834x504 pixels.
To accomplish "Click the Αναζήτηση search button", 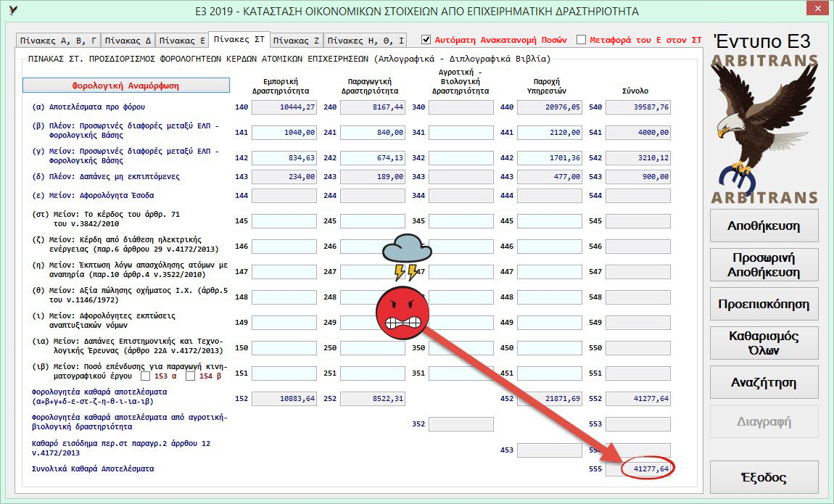I will tap(764, 382).
